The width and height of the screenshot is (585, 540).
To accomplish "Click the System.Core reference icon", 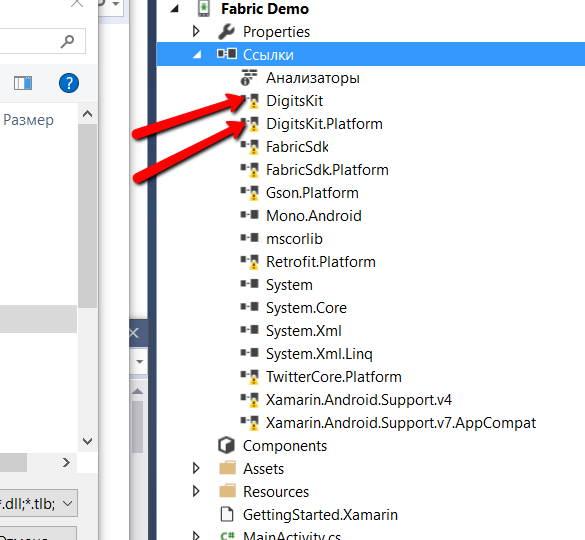I will point(250,307).
